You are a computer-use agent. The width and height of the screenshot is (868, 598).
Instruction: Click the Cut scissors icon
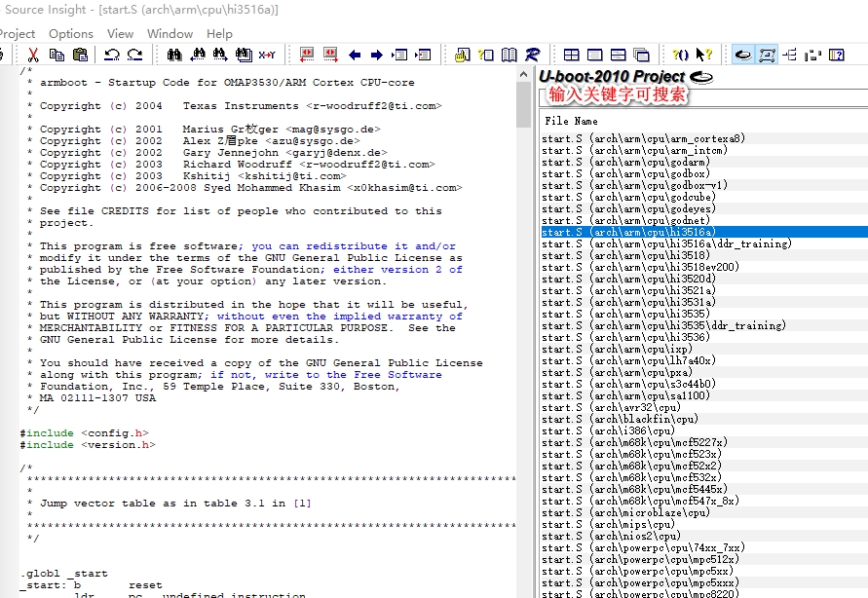pos(33,56)
